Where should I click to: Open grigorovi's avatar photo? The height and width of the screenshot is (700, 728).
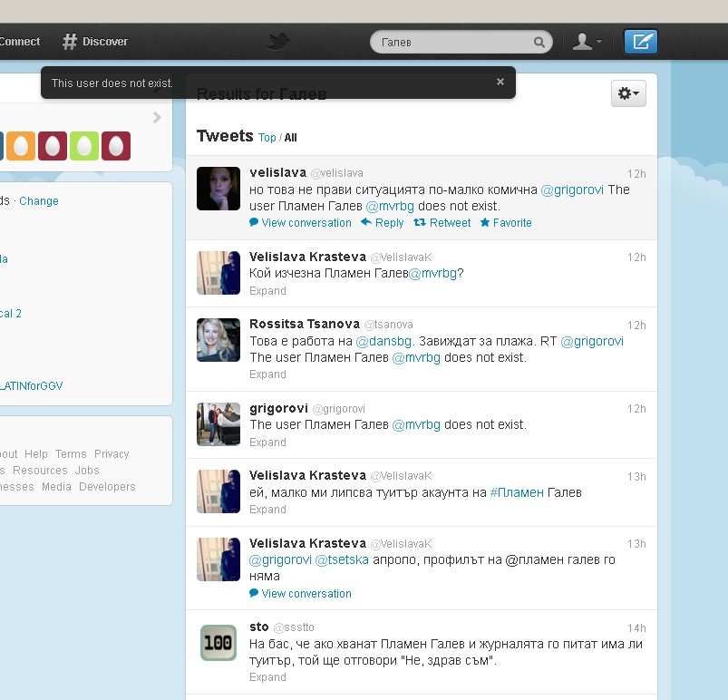tap(218, 424)
